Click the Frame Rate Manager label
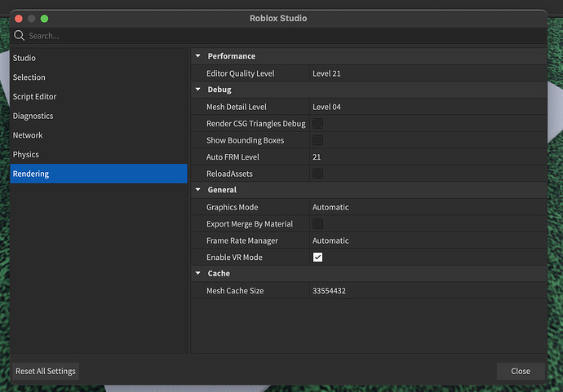 pyautogui.click(x=242, y=240)
